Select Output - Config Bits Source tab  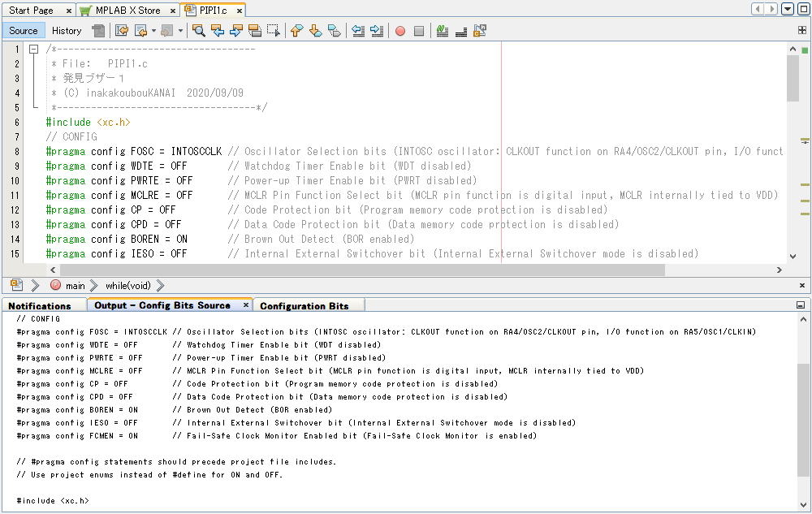click(x=162, y=305)
